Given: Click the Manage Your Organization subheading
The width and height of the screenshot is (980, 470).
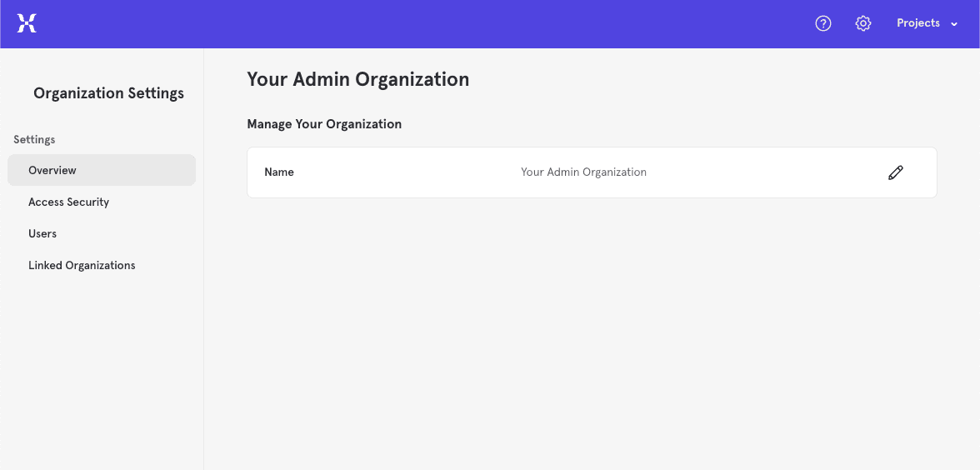Looking at the screenshot, I should tap(324, 124).
